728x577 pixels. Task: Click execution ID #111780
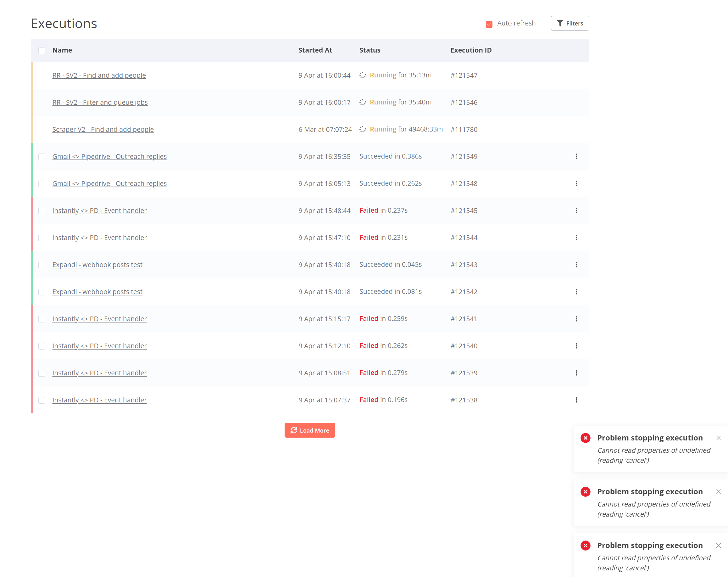point(464,129)
